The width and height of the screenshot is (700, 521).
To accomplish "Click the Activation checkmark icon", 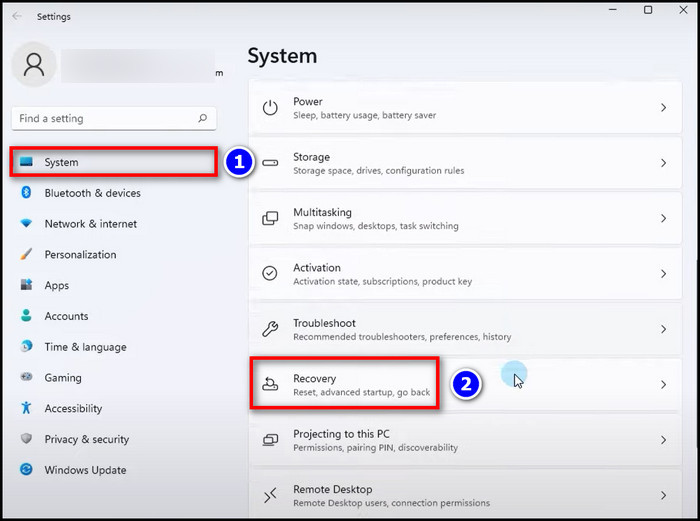I will click(x=270, y=273).
